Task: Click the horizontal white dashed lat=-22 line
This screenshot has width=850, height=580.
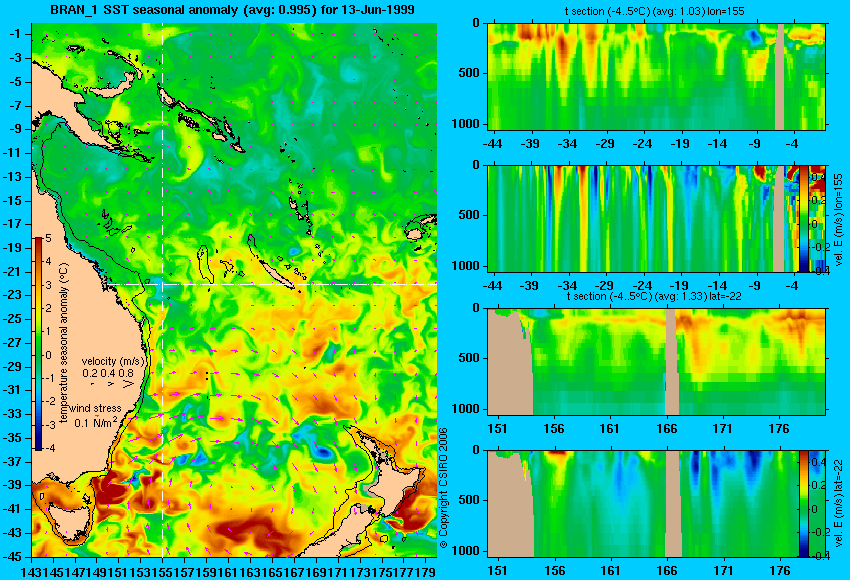Action: [271, 284]
